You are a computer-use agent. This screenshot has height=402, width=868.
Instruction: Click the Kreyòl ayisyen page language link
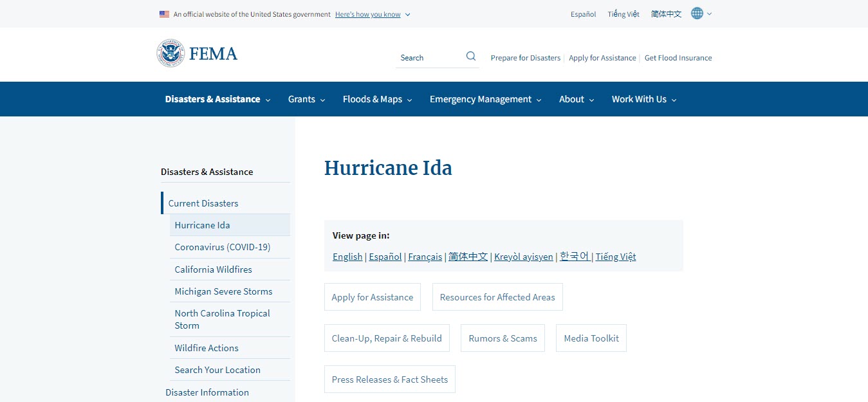pos(523,256)
